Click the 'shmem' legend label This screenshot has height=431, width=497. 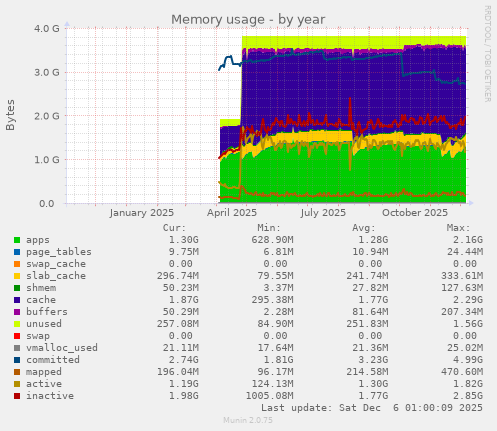pos(41,288)
